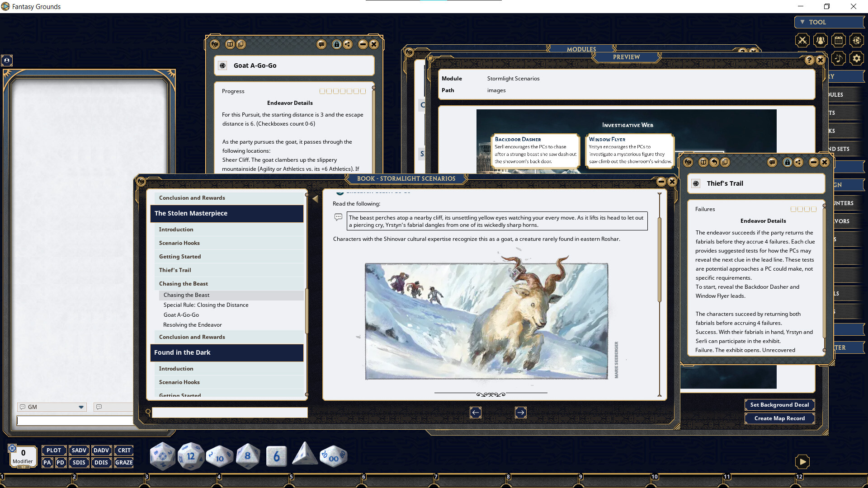This screenshot has width=868, height=488.
Task: Click the Create Map Record button
Action: point(779,418)
